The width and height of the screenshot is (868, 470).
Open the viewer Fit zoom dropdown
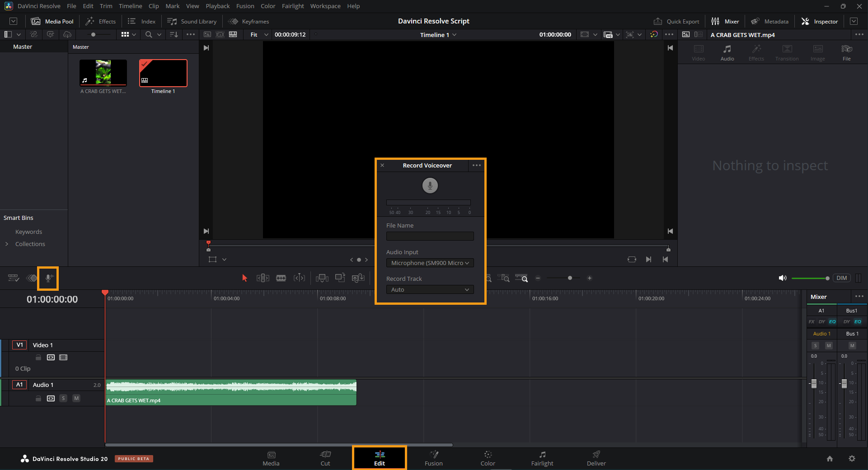pyautogui.click(x=259, y=34)
